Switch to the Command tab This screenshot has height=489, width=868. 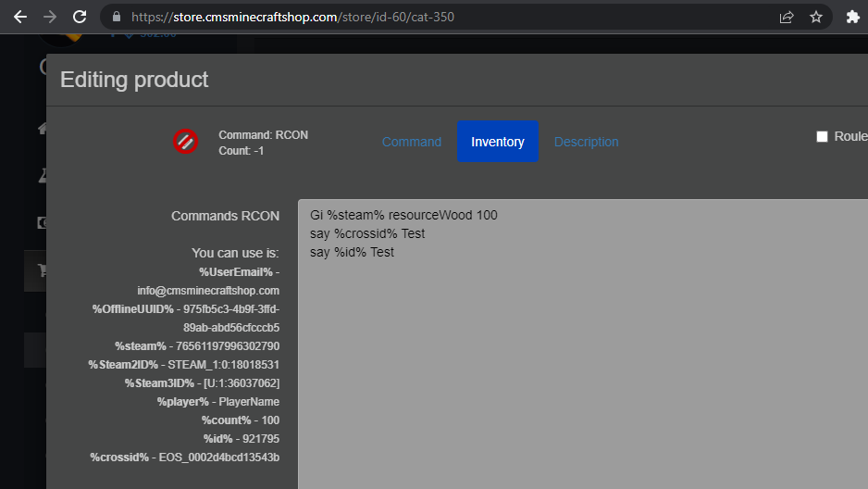(412, 142)
